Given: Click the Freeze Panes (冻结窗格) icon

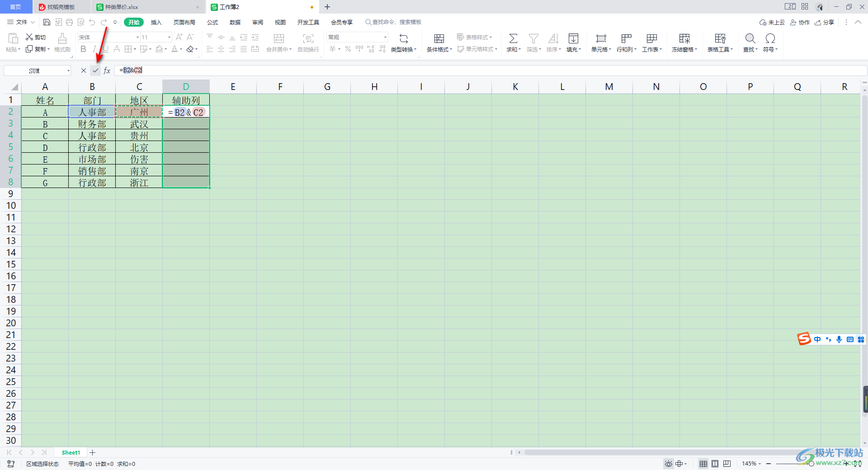Looking at the screenshot, I should click(x=684, y=39).
